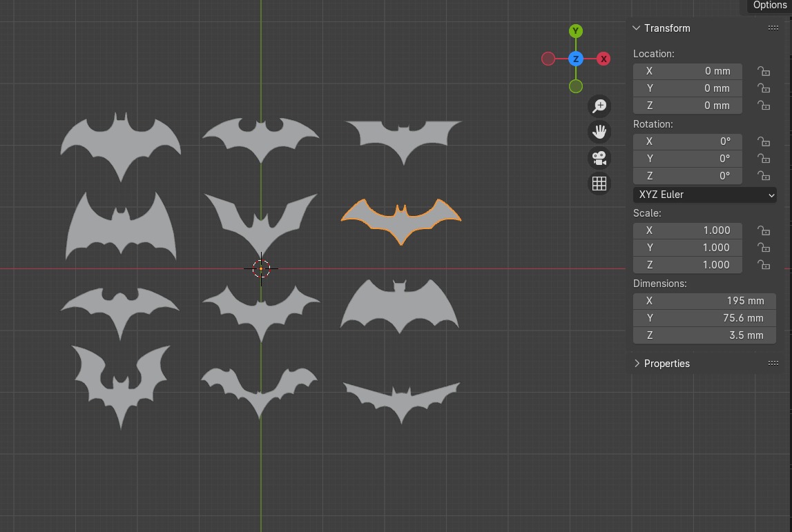792x532 pixels.
Task: Click the Scale Z field
Action: pos(688,265)
